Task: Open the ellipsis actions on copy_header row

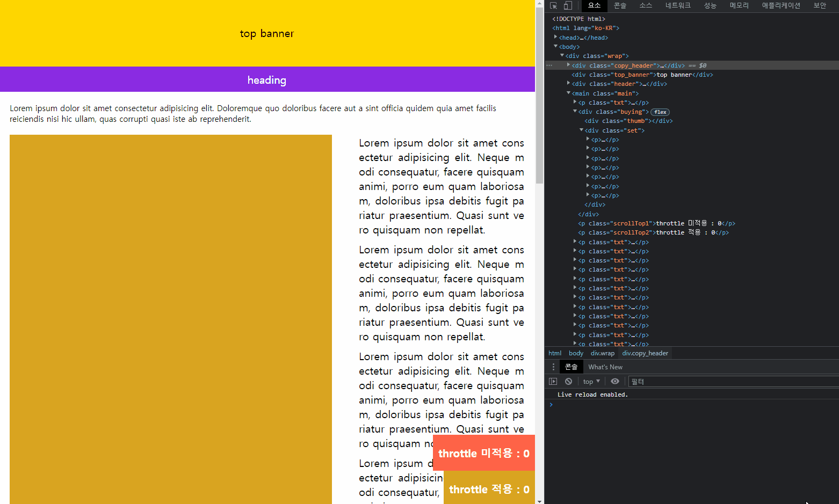Action: tap(549, 65)
